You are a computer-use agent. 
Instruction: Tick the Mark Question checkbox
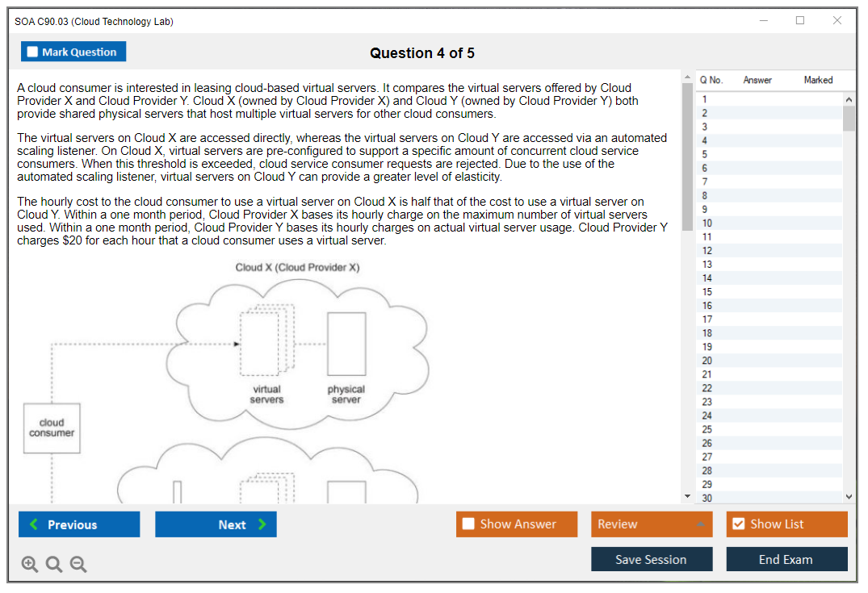[33, 52]
